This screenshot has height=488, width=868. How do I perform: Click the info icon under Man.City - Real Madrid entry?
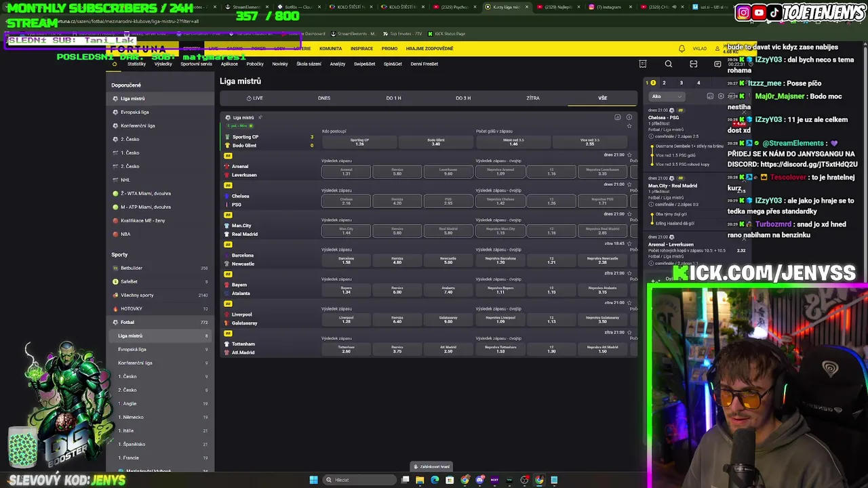(x=652, y=204)
